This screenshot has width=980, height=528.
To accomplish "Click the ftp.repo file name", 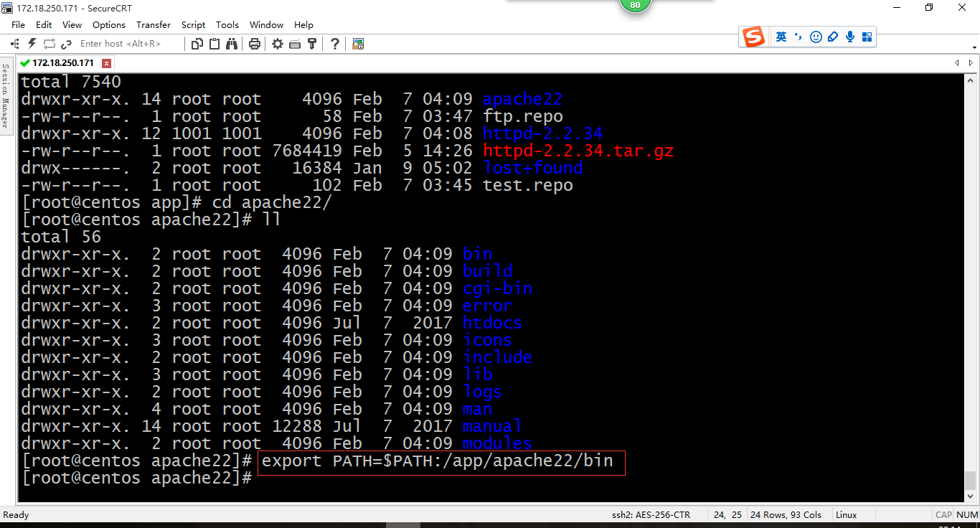I will tap(522, 116).
